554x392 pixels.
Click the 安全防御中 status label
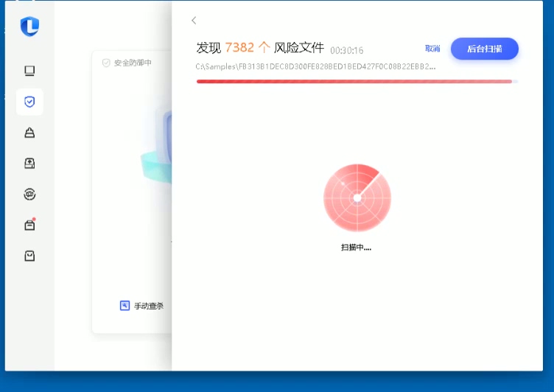click(x=133, y=63)
